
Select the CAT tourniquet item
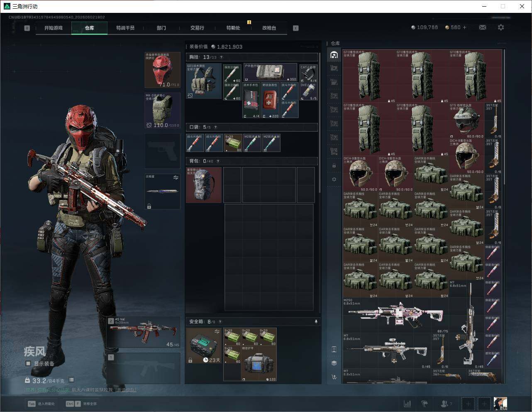[x=308, y=73]
